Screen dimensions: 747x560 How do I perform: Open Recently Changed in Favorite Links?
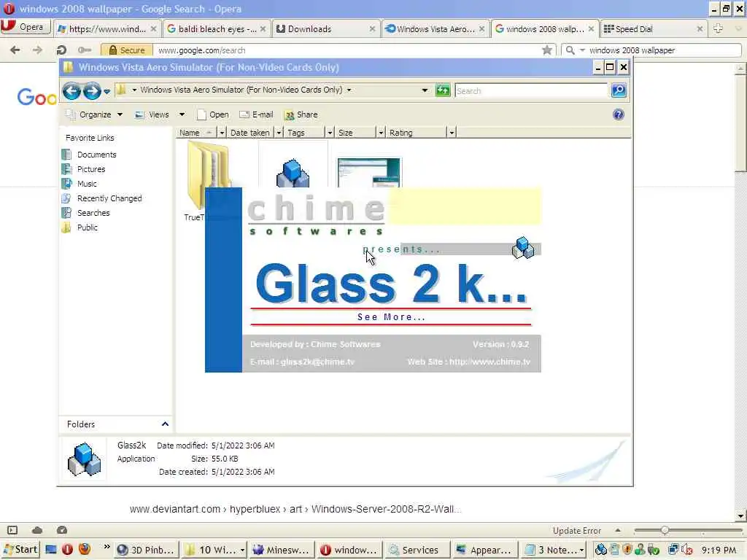point(109,198)
